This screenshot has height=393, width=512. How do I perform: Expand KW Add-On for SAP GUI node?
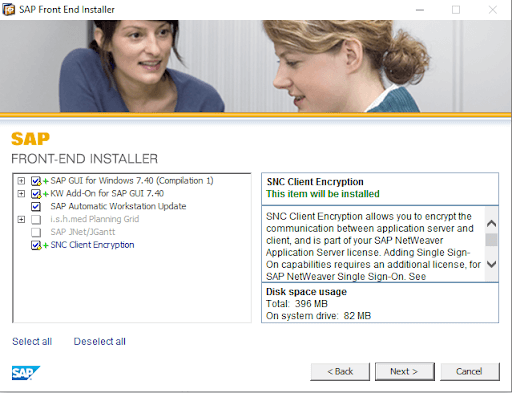pos(21,194)
